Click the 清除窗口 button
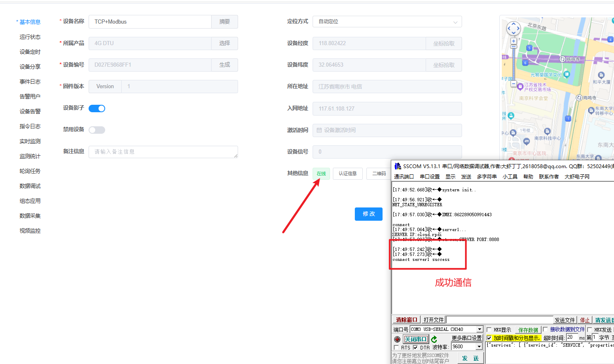Screen dimensions: 614x364 [406, 320]
